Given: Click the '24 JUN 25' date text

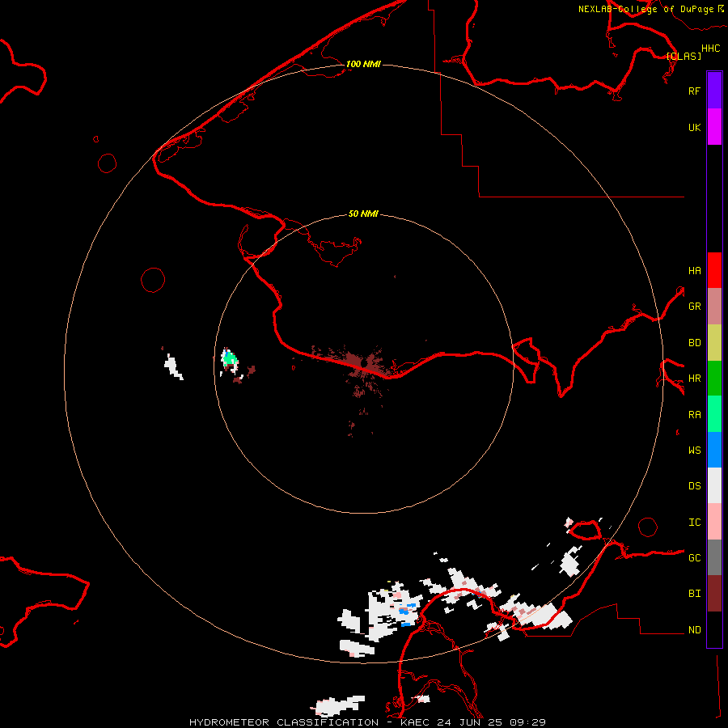Looking at the screenshot, I should pyautogui.click(x=470, y=722).
